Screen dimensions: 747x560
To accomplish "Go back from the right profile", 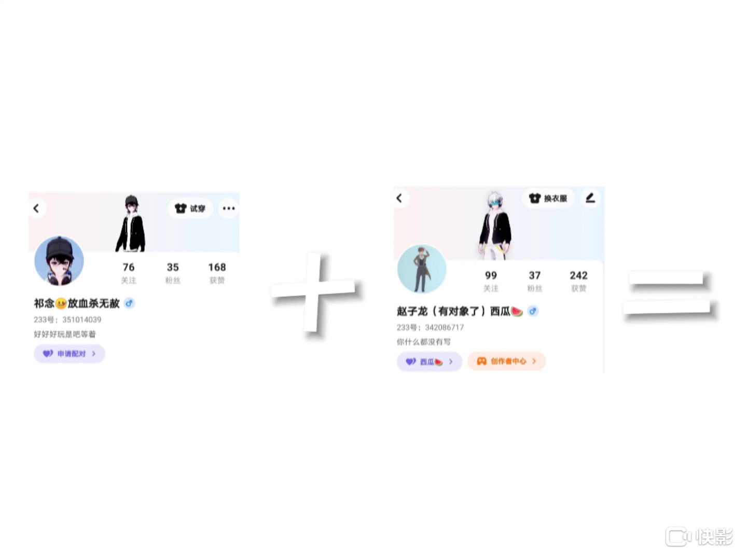I will tap(399, 198).
